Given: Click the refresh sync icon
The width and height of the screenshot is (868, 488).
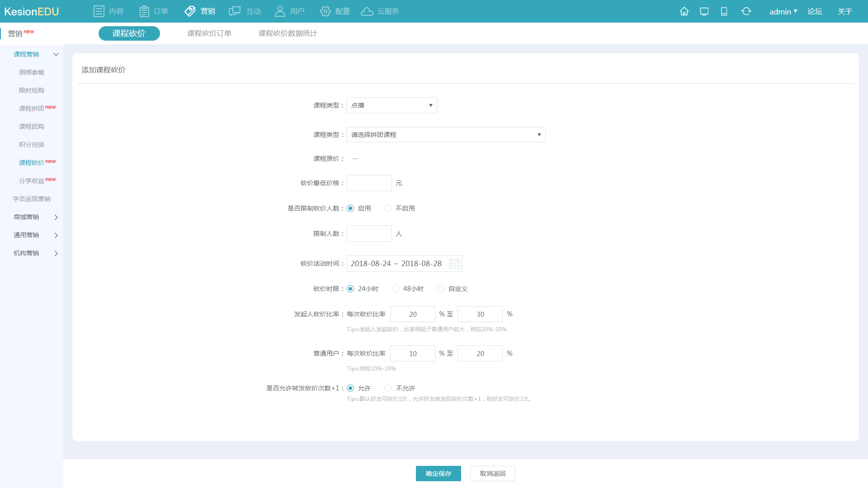Looking at the screenshot, I should 746,11.
